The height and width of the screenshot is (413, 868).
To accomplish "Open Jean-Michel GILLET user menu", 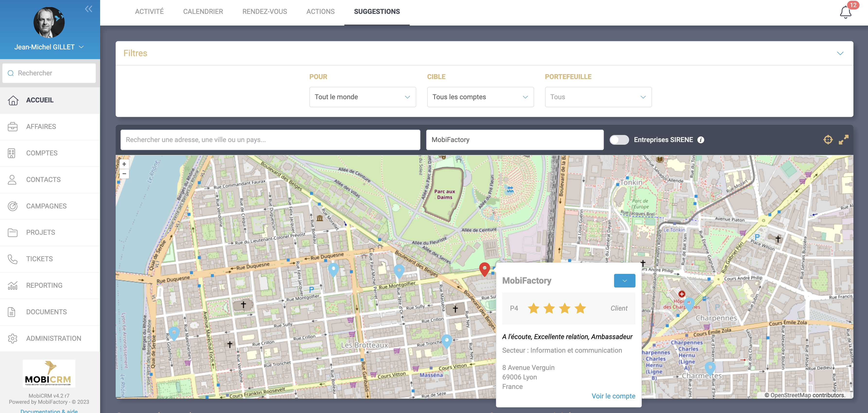I will (x=49, y=47).
